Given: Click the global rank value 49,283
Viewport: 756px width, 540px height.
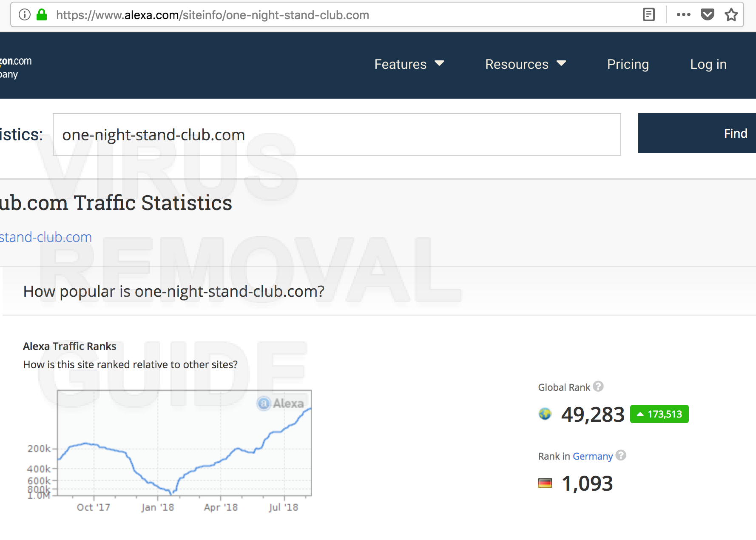Looking at the screenshot, I should (x=593, y=414).
